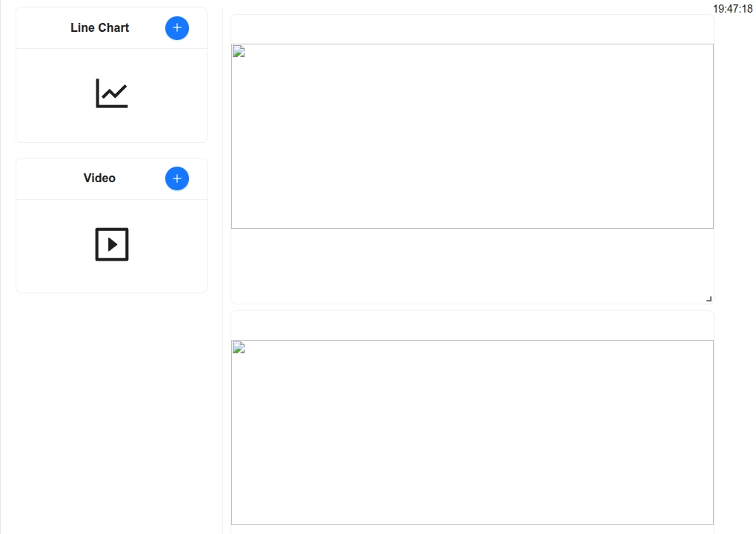
Task: Click the top dashboard panel header bar
Action: pos(473,30)
